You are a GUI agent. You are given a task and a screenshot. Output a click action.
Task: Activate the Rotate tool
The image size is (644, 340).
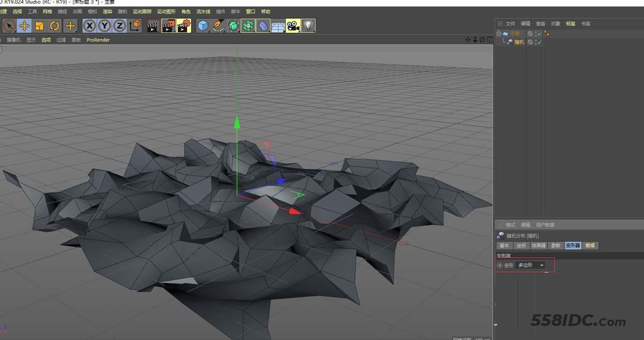[55, 25]
